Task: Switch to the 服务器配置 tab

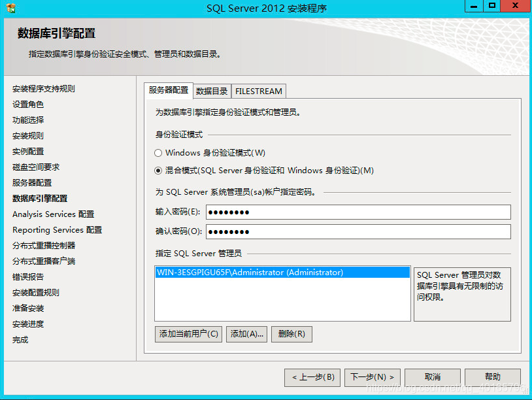Action: point(169,90)
